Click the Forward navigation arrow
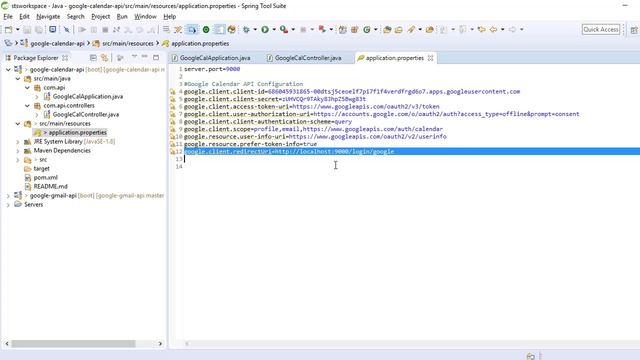640x360 pixels. tap(512, 29)
